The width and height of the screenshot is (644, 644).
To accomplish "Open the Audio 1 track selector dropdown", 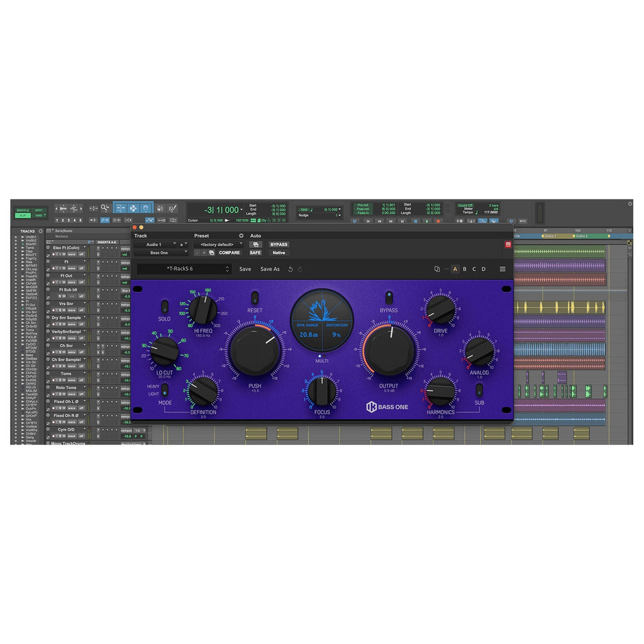I will coord(155,245).
